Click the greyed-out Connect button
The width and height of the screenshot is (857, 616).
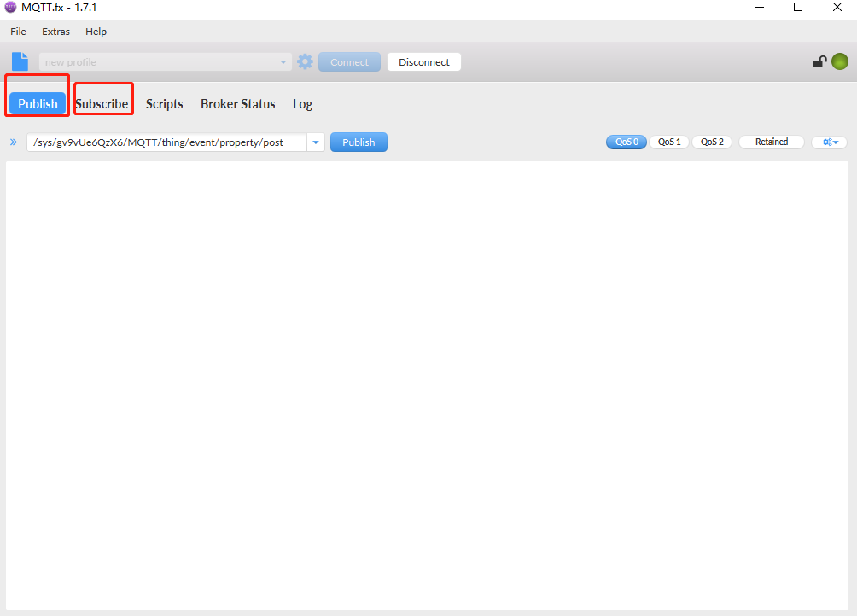click(349, 62)
